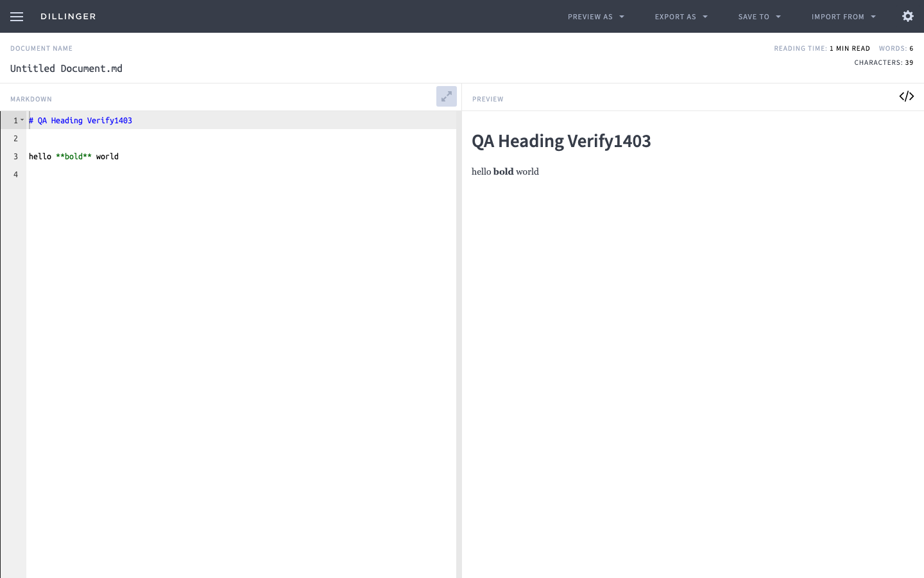The width and height of the screenshot is (924, 578).
Task: Click line number 3 in the gutter
Action: (15, 157)
